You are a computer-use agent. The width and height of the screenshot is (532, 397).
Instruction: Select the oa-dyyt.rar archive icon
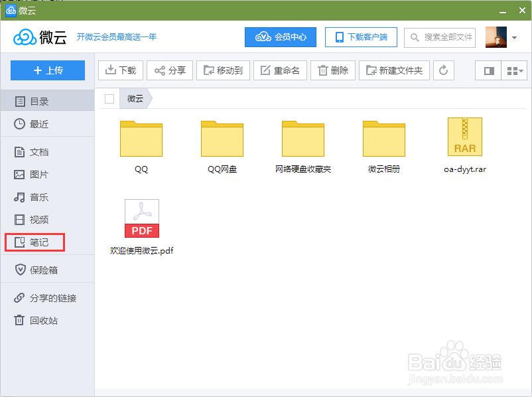(465, 137)
